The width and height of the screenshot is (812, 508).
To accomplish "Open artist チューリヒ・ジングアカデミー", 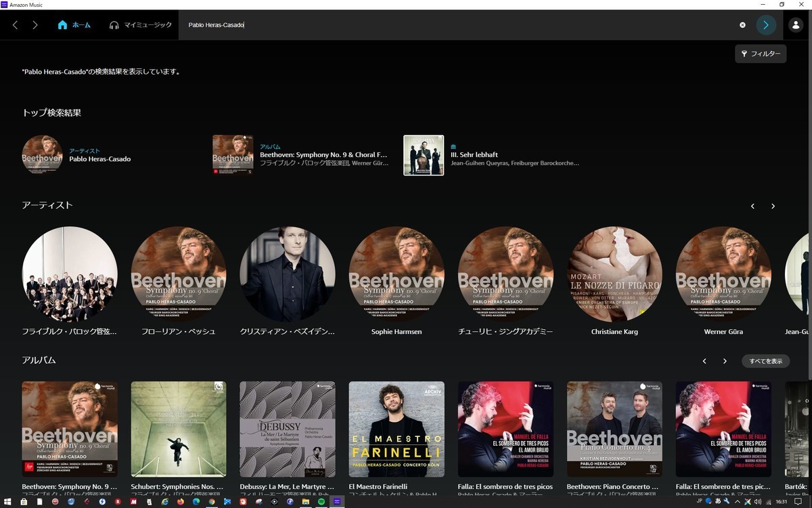I will pos(505,274).
